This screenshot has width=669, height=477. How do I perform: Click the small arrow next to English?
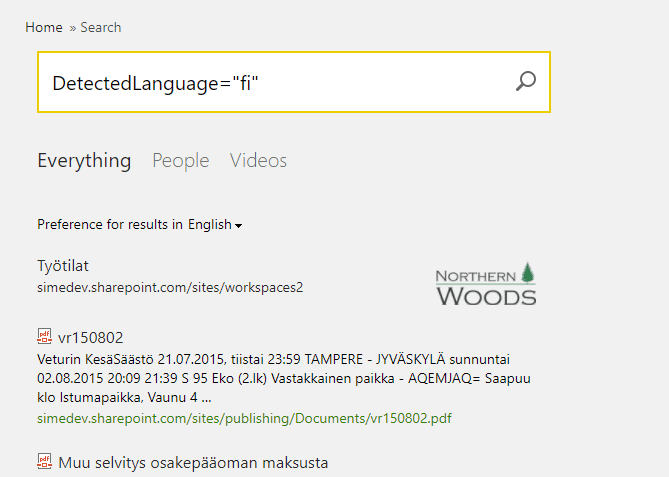239,226
